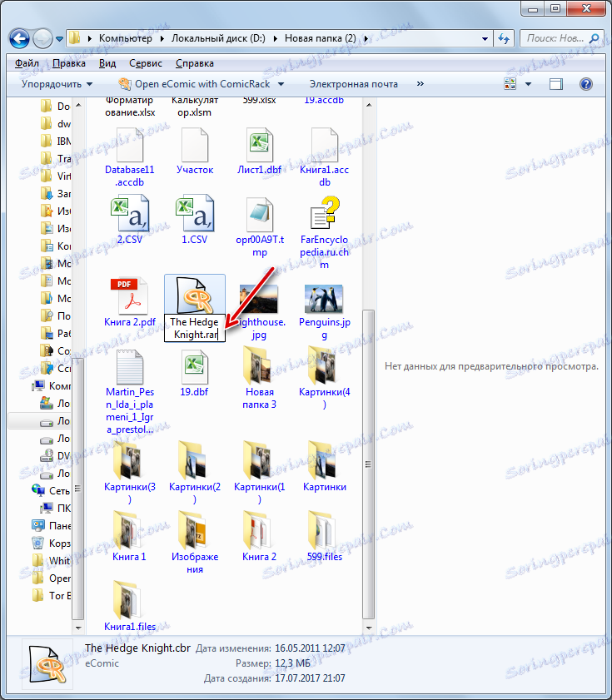Click navigation pane scrollbar up arrow

tap(78, 106)
